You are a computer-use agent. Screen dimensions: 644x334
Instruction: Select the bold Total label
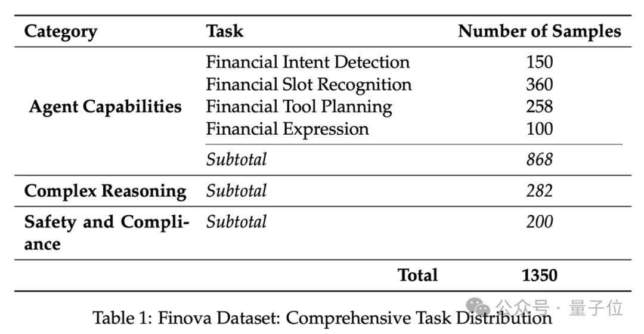pyautogui.click(x=417, y=275)
